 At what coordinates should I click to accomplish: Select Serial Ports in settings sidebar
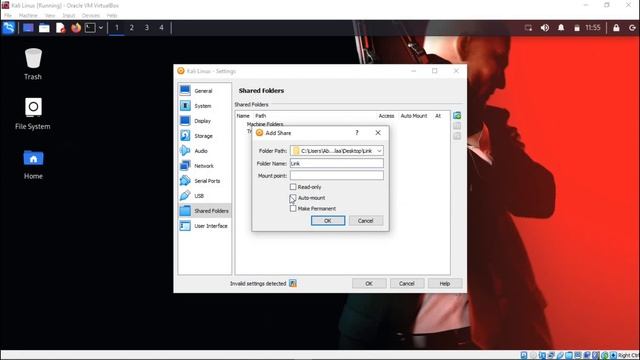[204, 180]
